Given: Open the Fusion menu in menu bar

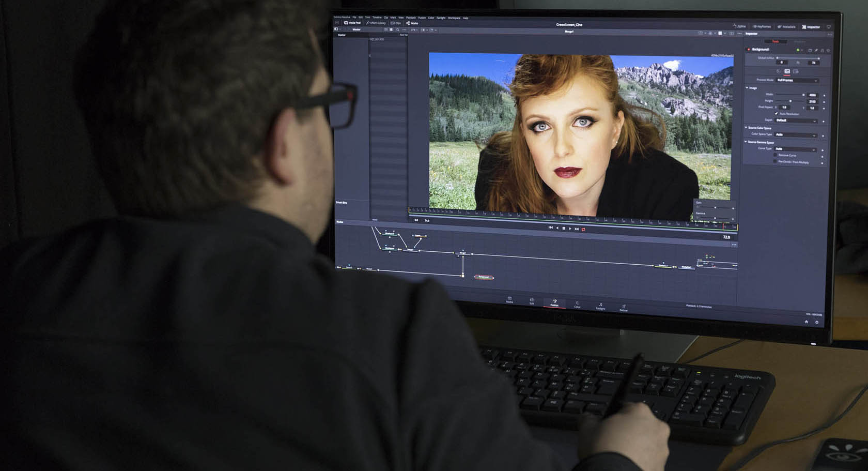Looking at the screenshot, I should [422, 18].
